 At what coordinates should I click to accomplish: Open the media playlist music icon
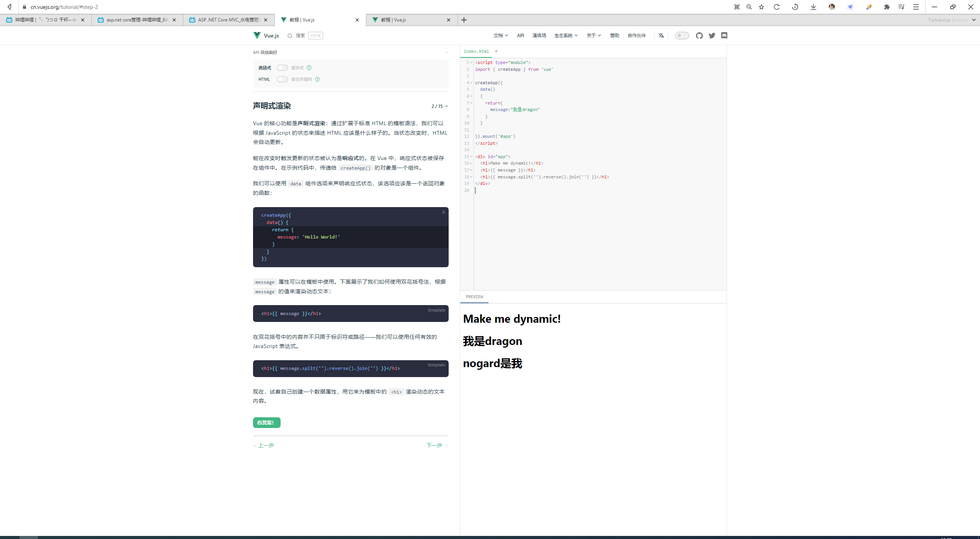point(901,7)
